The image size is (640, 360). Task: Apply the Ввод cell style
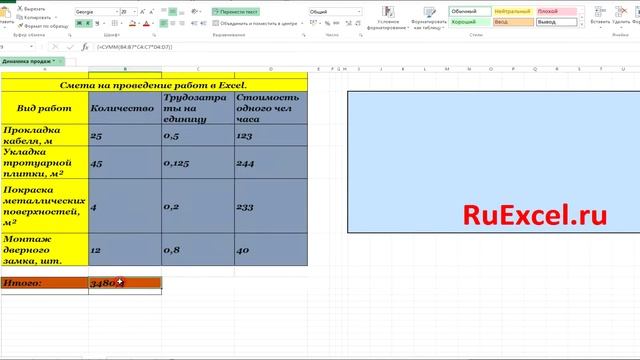click(x=513, y=22)
